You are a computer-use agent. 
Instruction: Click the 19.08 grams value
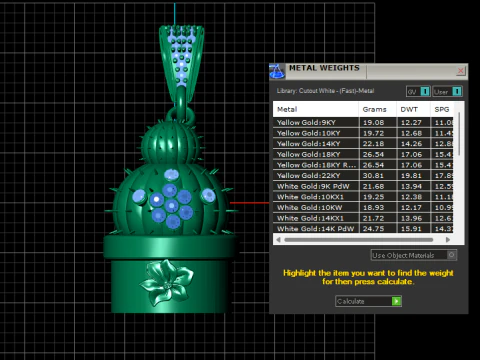(x=374, y=122)
